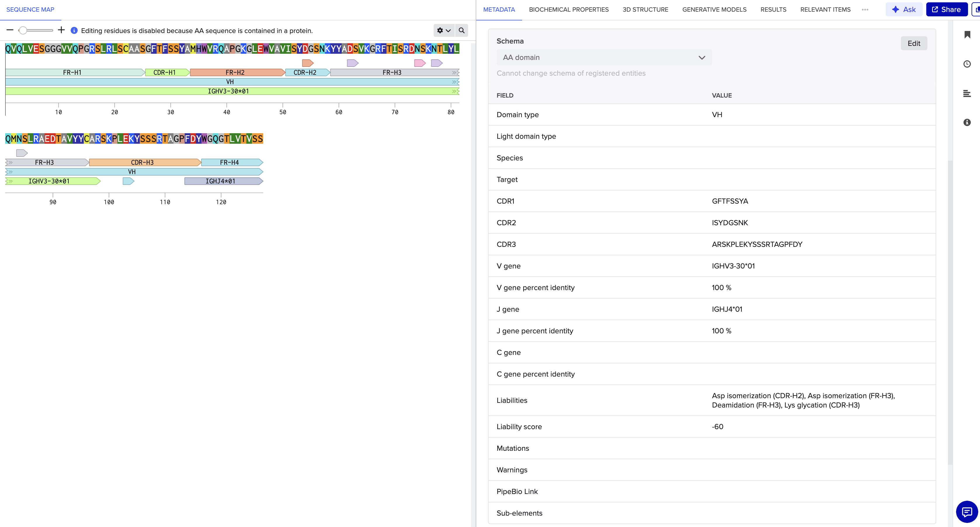Click the Share button

point(946,10)
